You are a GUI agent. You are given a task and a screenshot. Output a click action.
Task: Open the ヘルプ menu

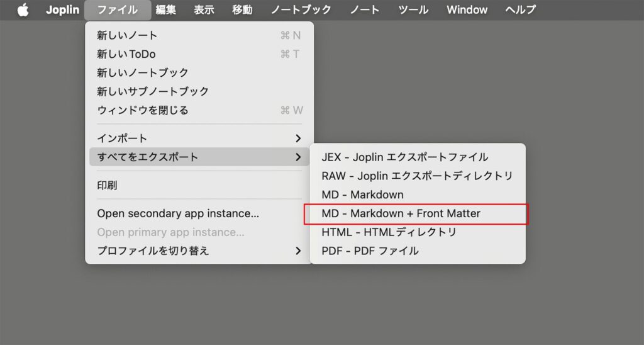tap(521, 9)
